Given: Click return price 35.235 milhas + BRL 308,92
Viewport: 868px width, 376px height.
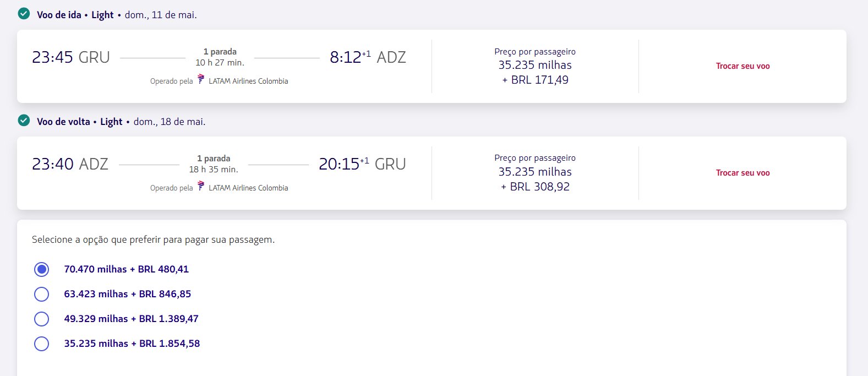Looking at the screenshot, I should [x=535, y=179].
